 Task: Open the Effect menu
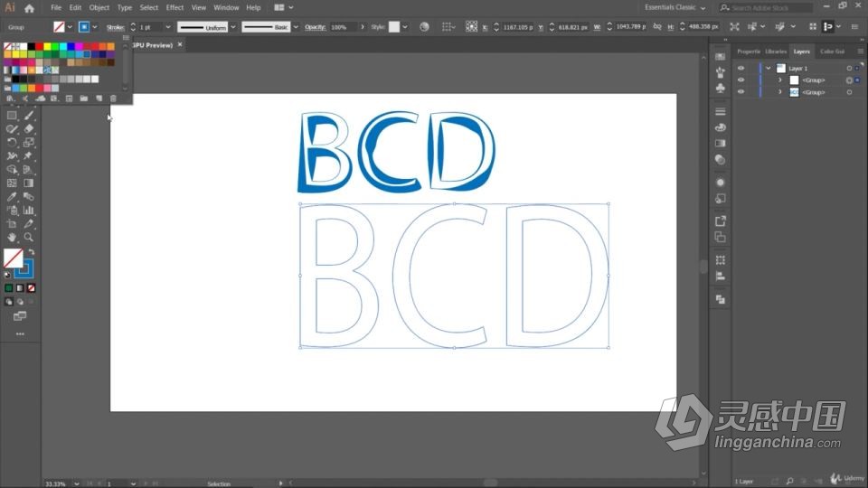175,8
